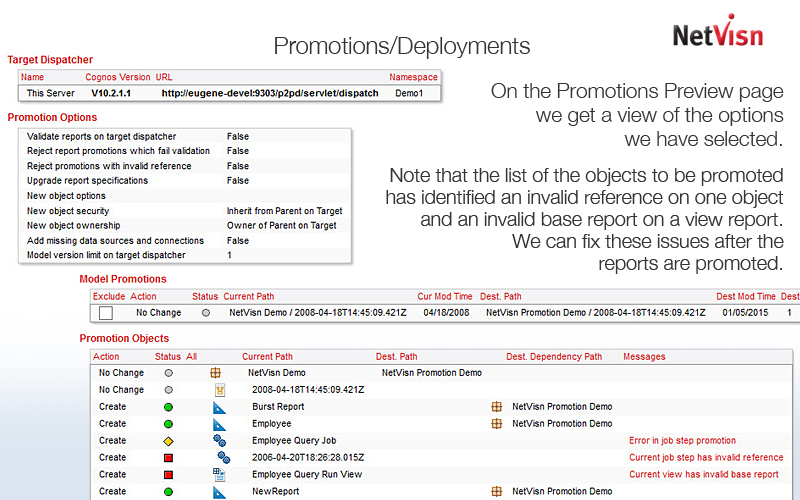Image resolution: width=800 pixels, height=500 pixels.
Task: Click the NetVisn logo
Action: pos(717,32)
